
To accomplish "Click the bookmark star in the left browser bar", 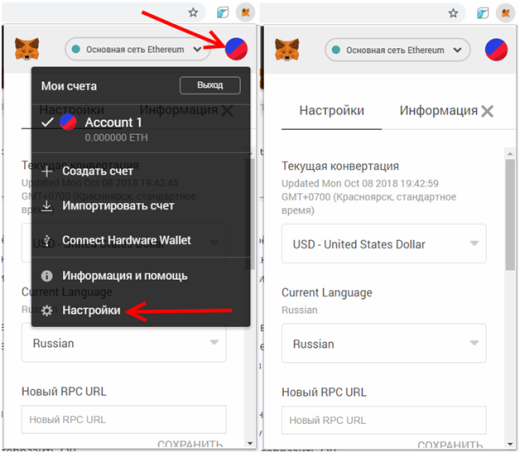I will point(193,13).
